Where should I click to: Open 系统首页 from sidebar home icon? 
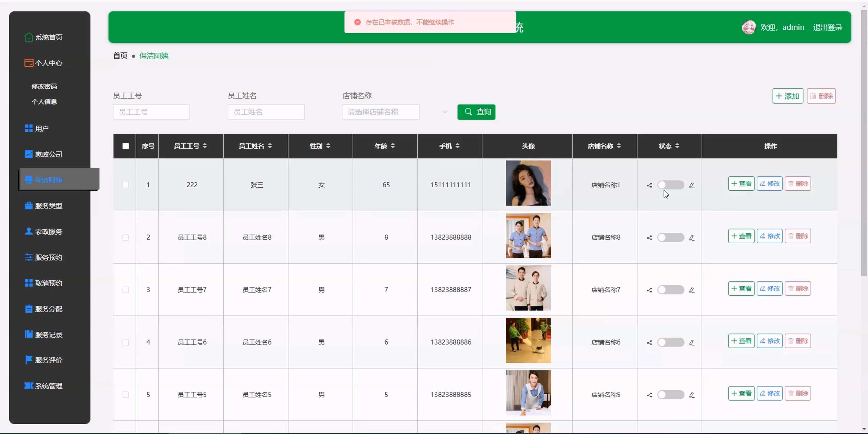point(29,37)
